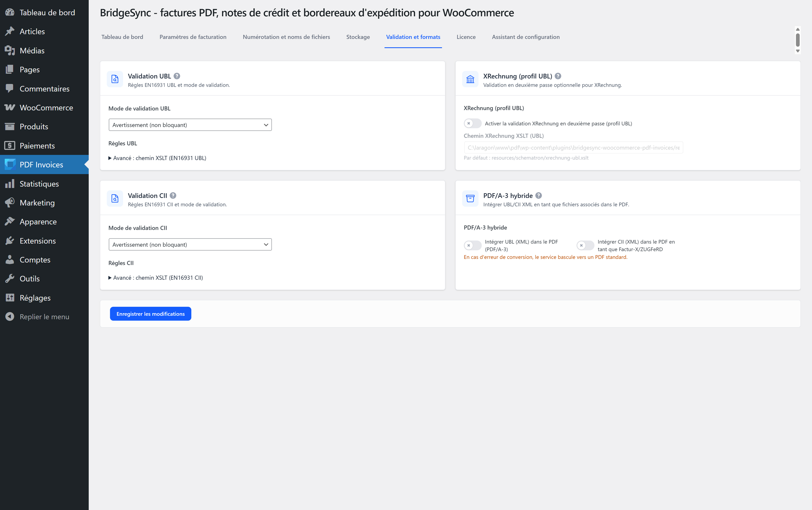The width and height of the screenshot is (812, 510).
Task: Click the Chemin XRechnung XSLT input field
Action: (573, 147)
